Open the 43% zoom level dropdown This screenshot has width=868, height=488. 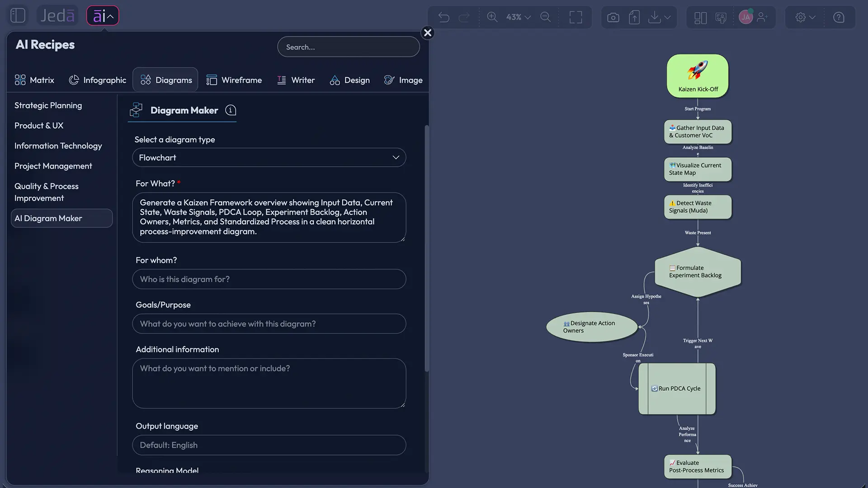click(x=518, y=17)
